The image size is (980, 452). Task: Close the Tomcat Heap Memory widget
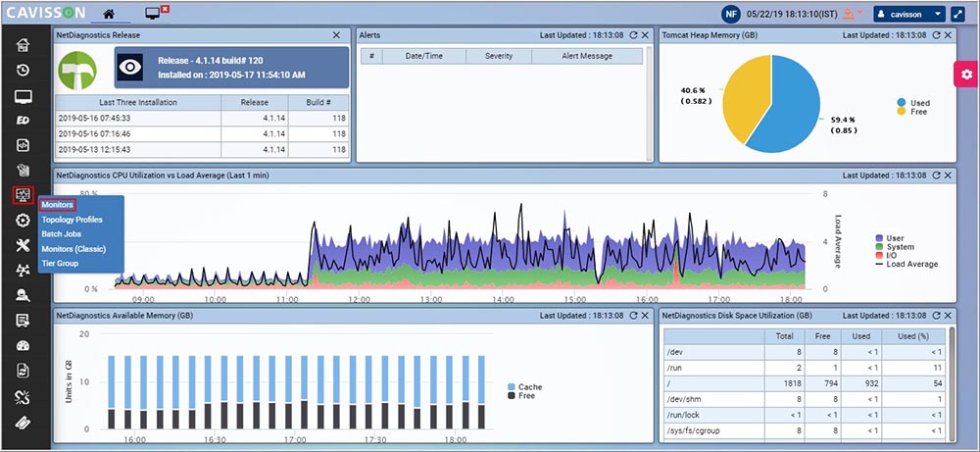pyautogui.click(x=948, y=35)
